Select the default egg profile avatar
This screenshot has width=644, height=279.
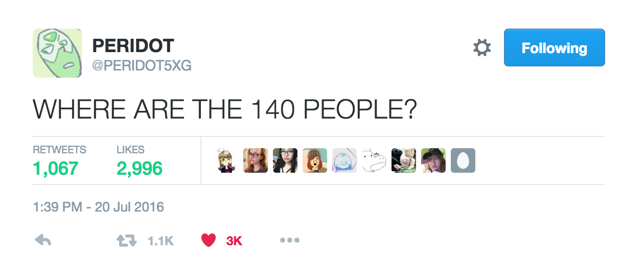463,160
